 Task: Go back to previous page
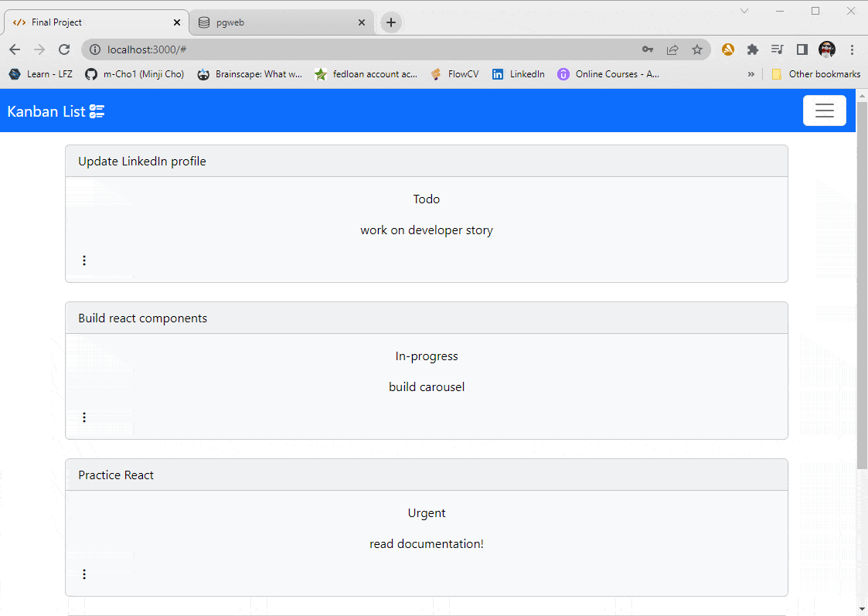[15, 49]
